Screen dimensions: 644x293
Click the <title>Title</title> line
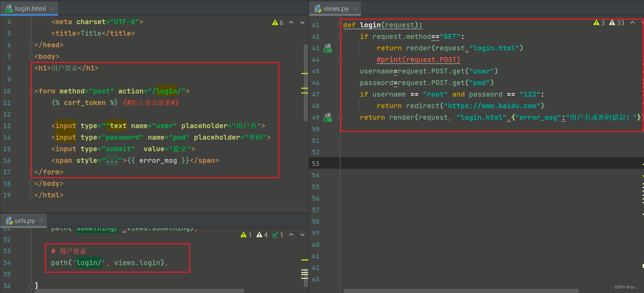(x=93, y=33)
